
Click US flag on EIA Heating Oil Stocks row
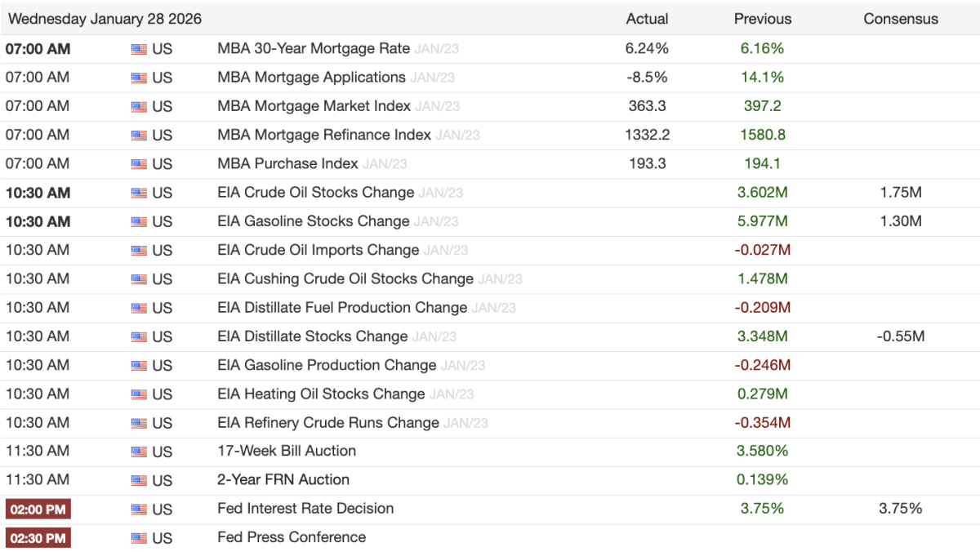coord(139,394)
